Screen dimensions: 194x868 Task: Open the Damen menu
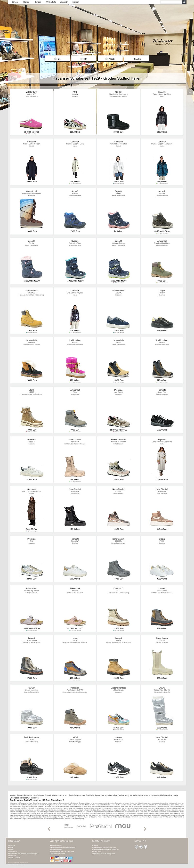pos(15,2)
